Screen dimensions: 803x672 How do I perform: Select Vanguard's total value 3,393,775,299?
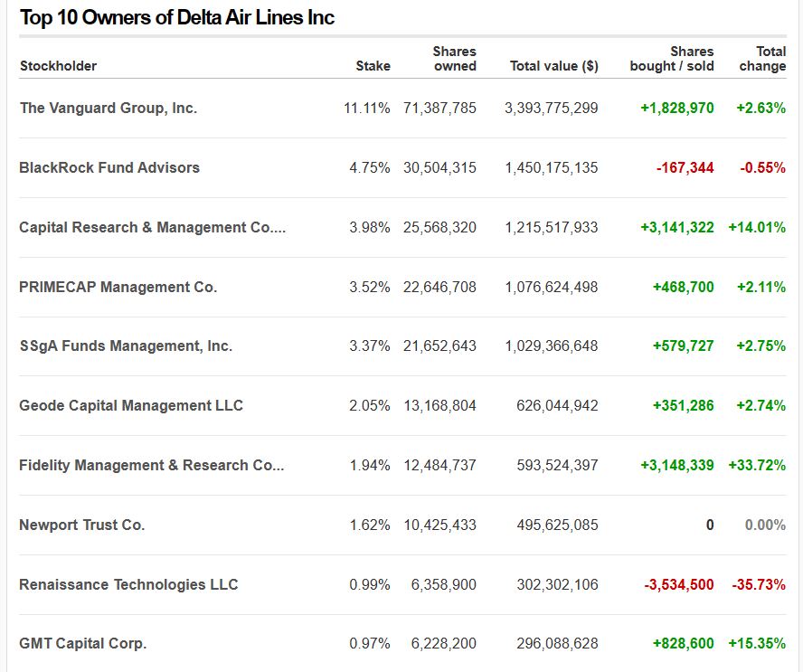point(551,108)
